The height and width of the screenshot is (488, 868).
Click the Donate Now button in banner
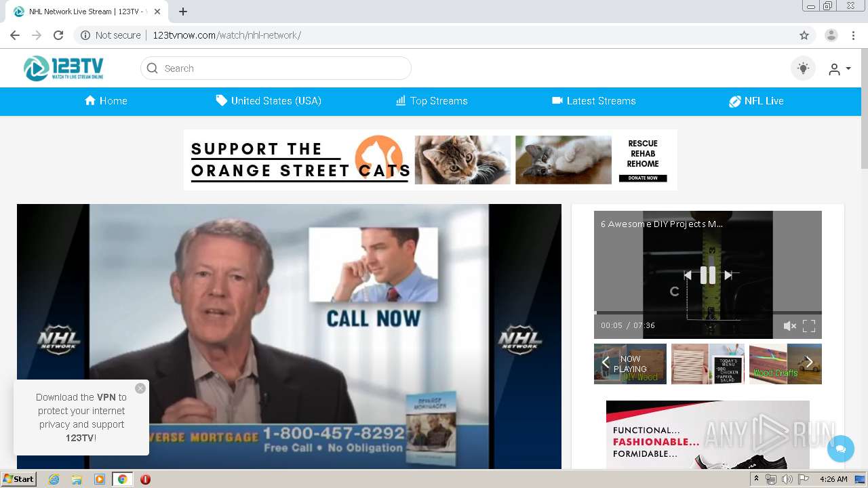click(643, 178)
